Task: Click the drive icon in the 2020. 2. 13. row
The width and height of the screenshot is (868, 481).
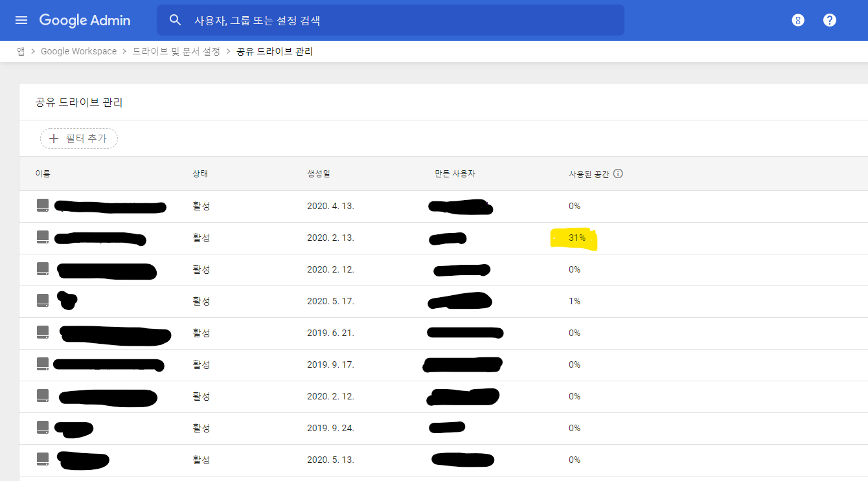Action: (x=43, y=238)
